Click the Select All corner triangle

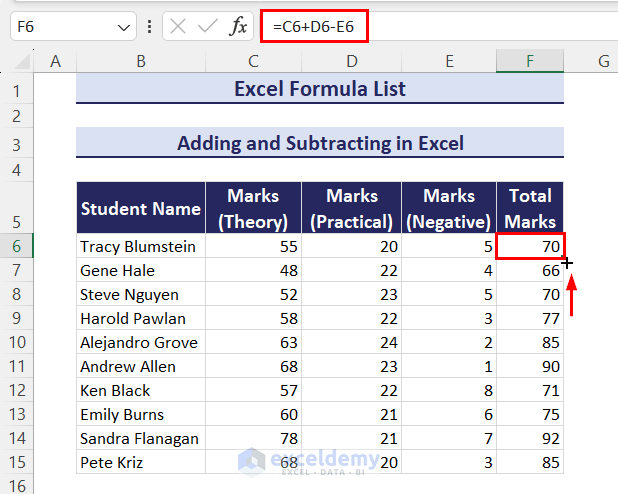pyautogui.click(x=22, y=61)
